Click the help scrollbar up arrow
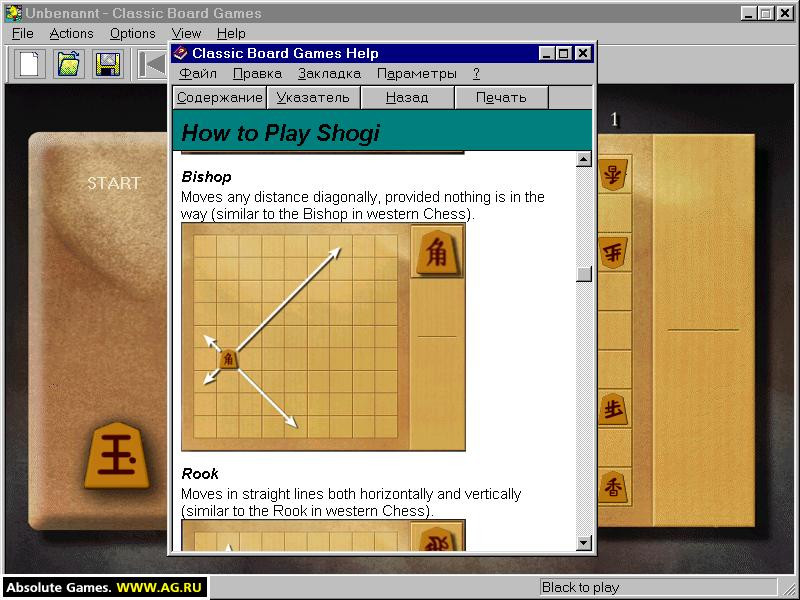 coord(584,159)
